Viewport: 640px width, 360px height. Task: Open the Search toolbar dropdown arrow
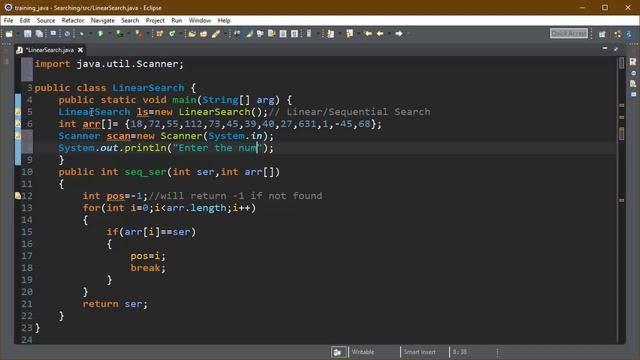click(225, 33)
